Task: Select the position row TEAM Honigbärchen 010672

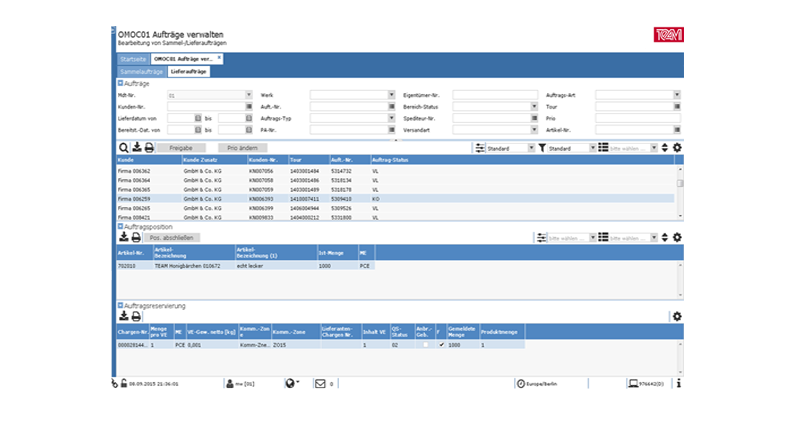Action: coord(245,266)
